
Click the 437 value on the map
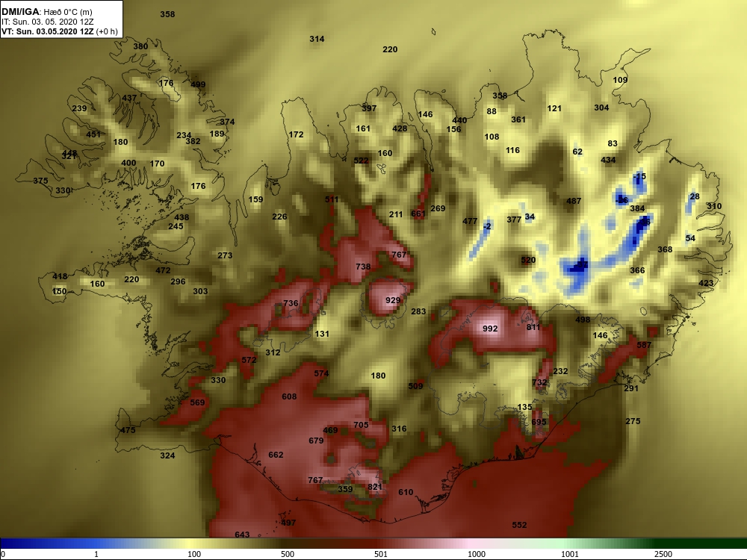pyautogui.click(x=129, y=98)
